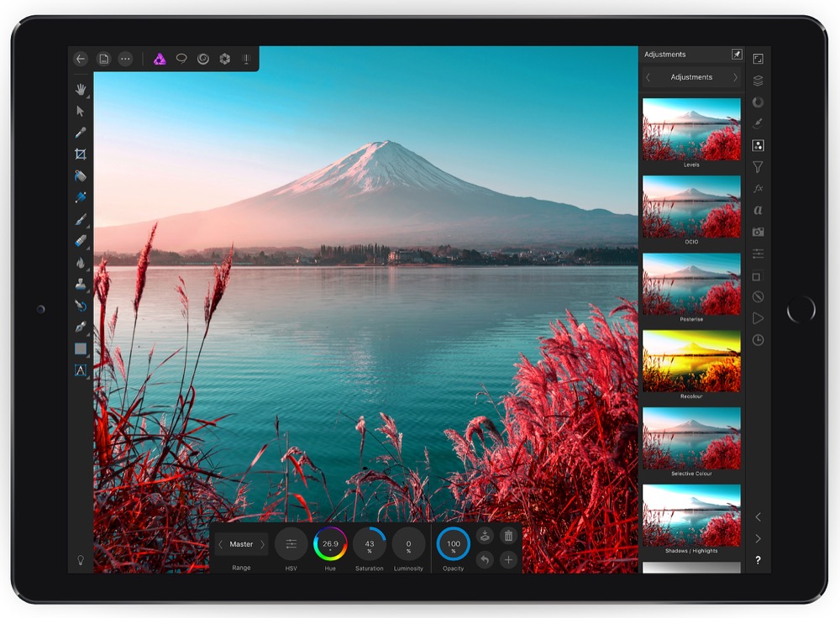Open the Filters funnel studio

pyautogui.click(x=758, y=167)
